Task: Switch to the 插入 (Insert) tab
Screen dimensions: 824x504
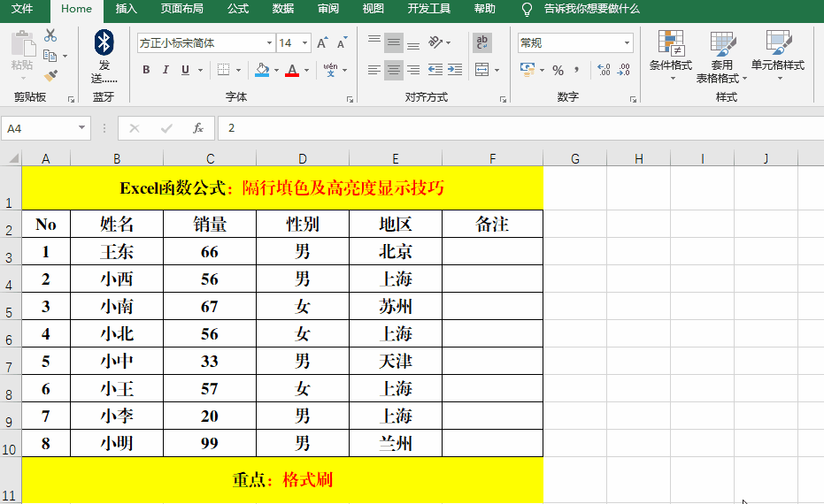Action: (x=127, y=9)
